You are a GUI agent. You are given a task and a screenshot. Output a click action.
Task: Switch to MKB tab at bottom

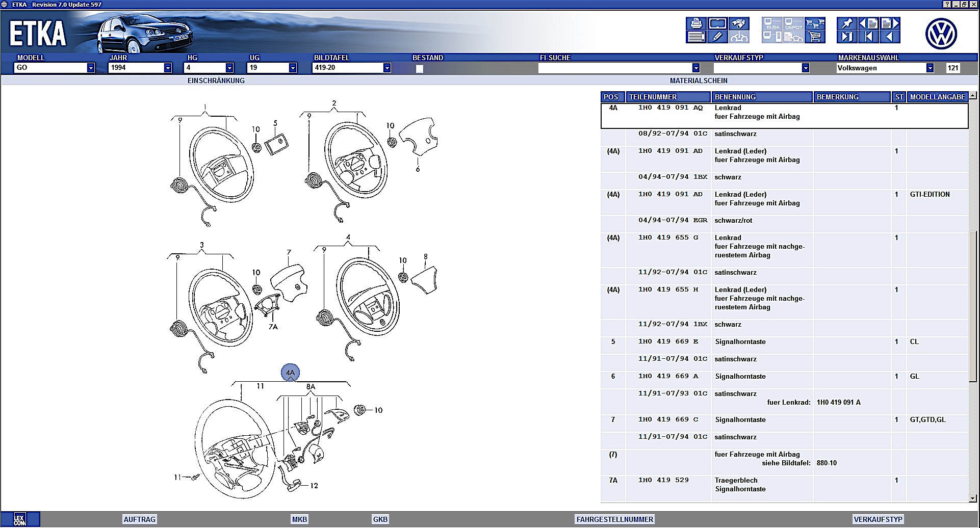[x=300, y=519]
